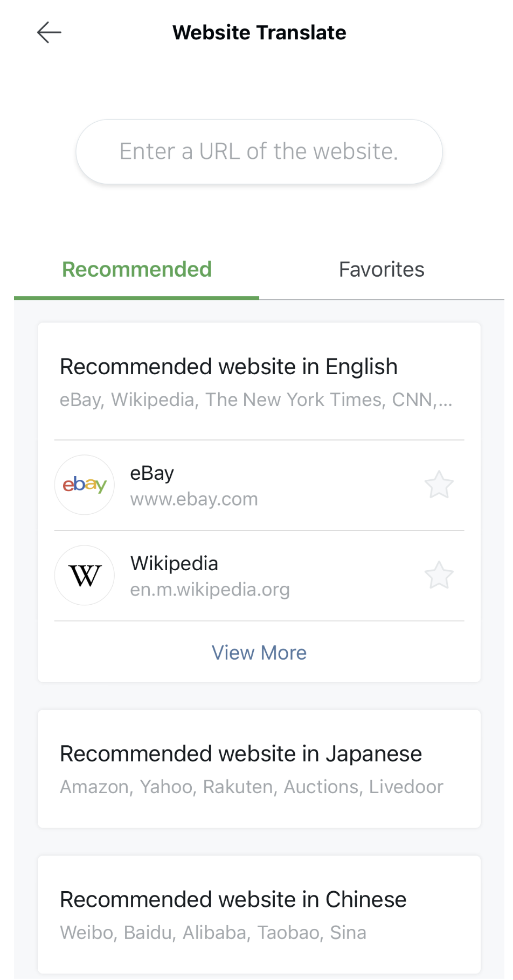This screenshot has width=513, height=980.
Task: Focus the URL entry field
Action: [x=259, y=152]
